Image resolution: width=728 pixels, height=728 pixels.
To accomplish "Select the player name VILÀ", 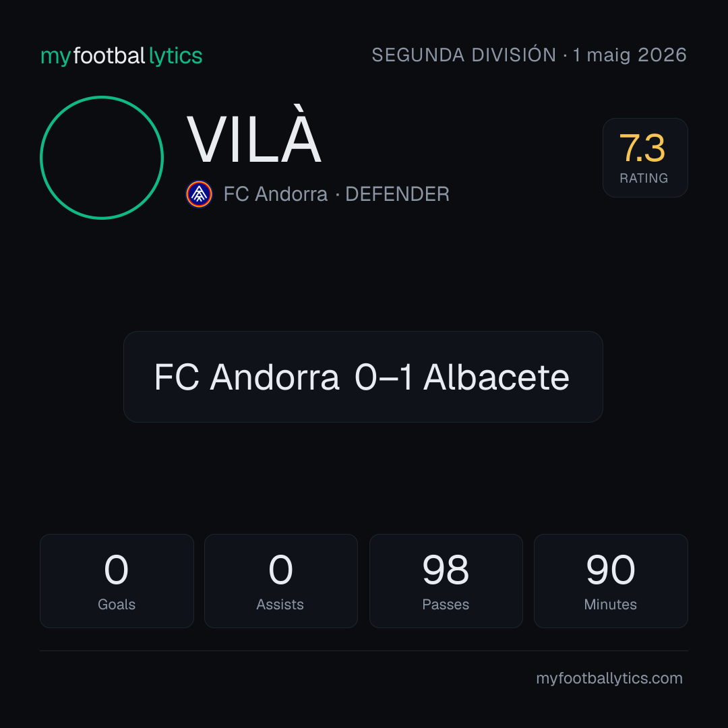I will point(254,135).
